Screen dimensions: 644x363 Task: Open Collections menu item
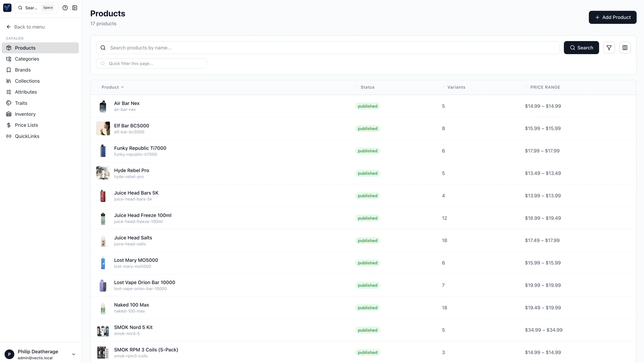(27, 81)
